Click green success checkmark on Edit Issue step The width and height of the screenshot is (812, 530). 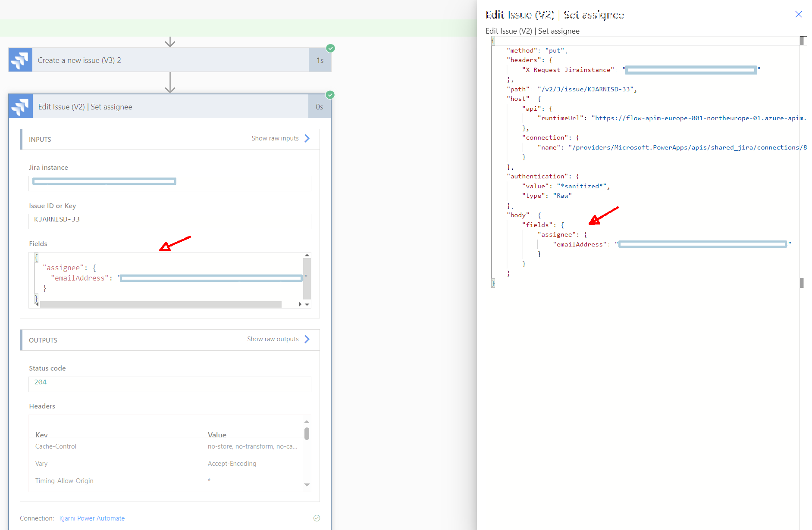pos(330,95)
